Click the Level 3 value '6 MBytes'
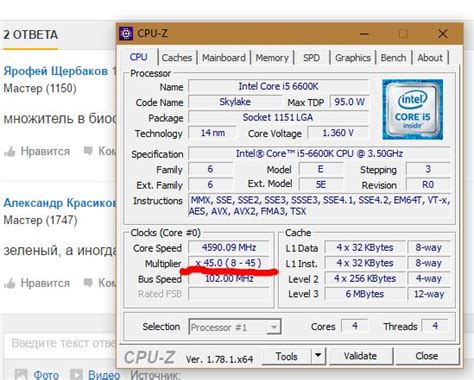The width and height of the screenshot is (474, 380). [365, 294]
